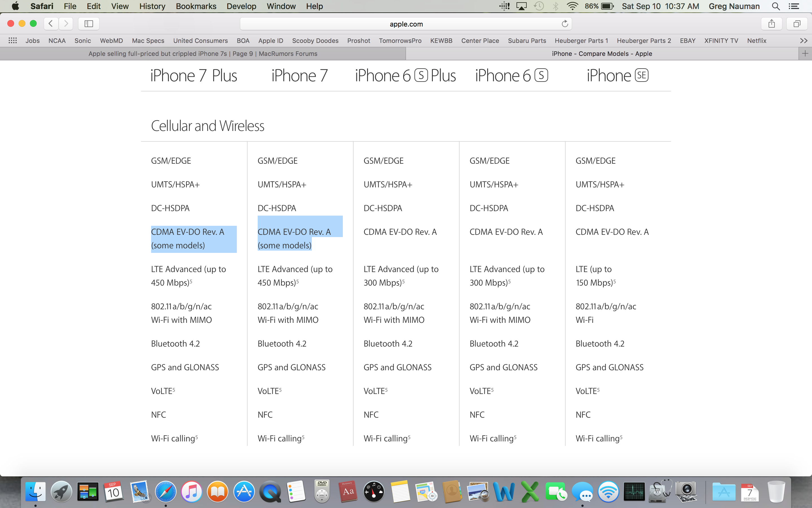Open Messages speech bubble icon
Viewport: 812px width, 508px height.
pos(582,492)
